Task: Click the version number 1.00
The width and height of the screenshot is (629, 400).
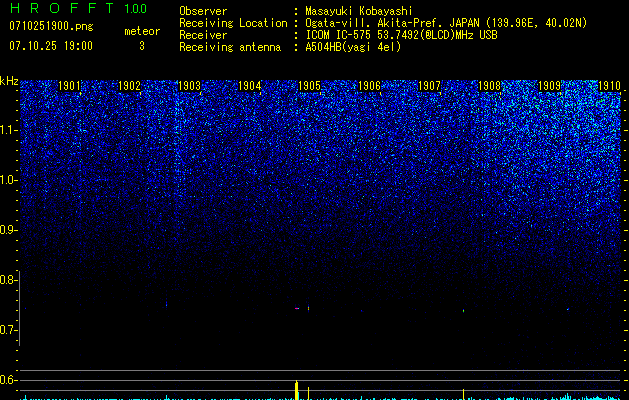Action: 136,8
